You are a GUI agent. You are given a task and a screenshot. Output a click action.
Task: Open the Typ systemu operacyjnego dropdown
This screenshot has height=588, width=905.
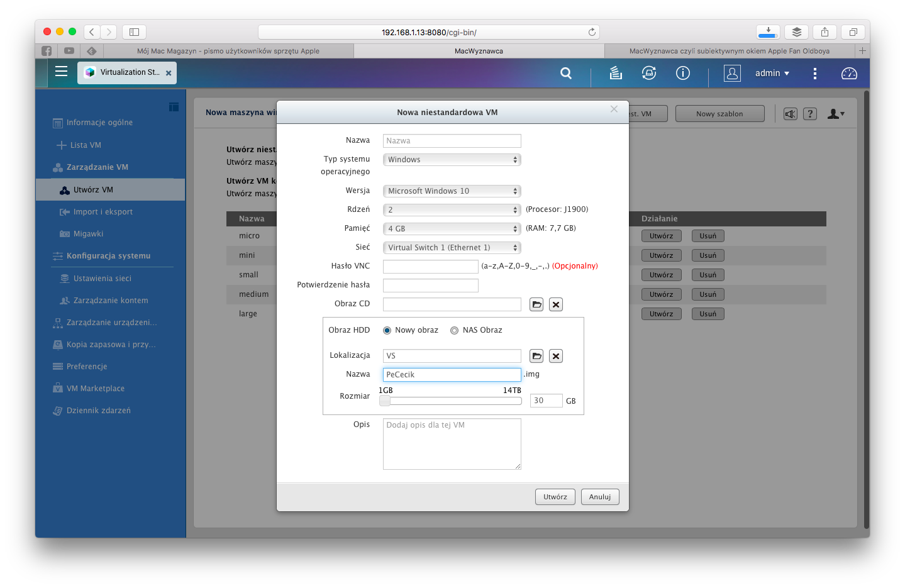(x=452, y=160)
